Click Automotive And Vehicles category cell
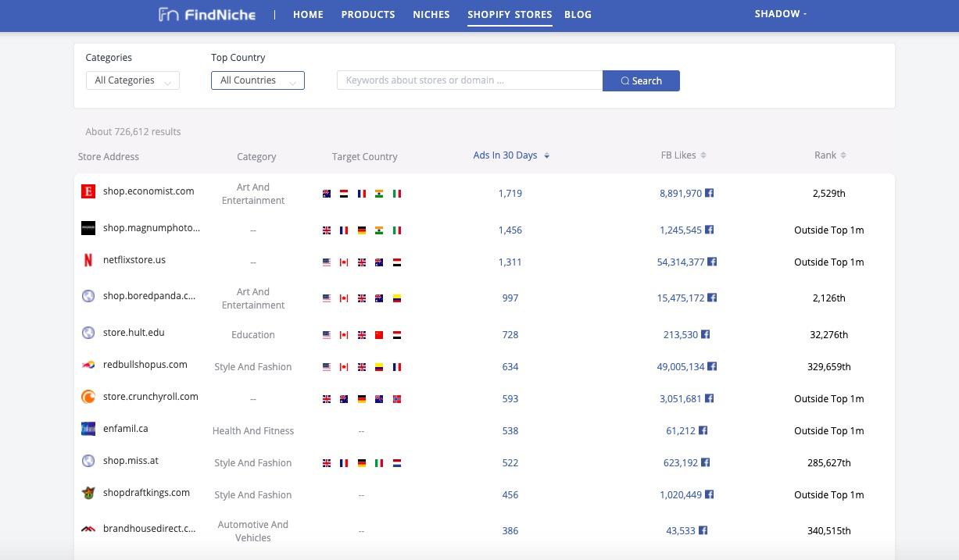 pos(253,531)
